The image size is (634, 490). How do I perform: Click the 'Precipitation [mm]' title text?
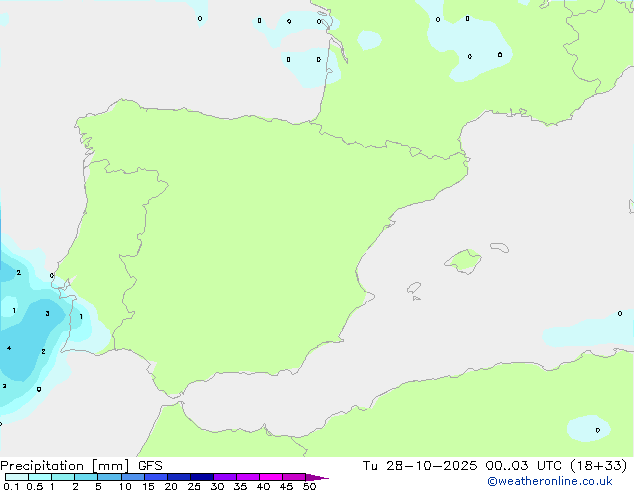[x=65, y=466]
